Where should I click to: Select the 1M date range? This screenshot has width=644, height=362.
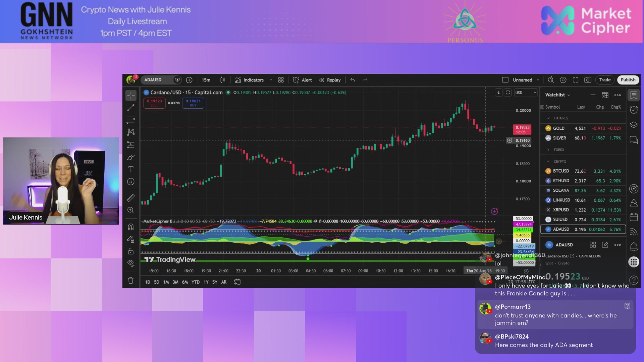pyautogui.click(x=166, y=282)
